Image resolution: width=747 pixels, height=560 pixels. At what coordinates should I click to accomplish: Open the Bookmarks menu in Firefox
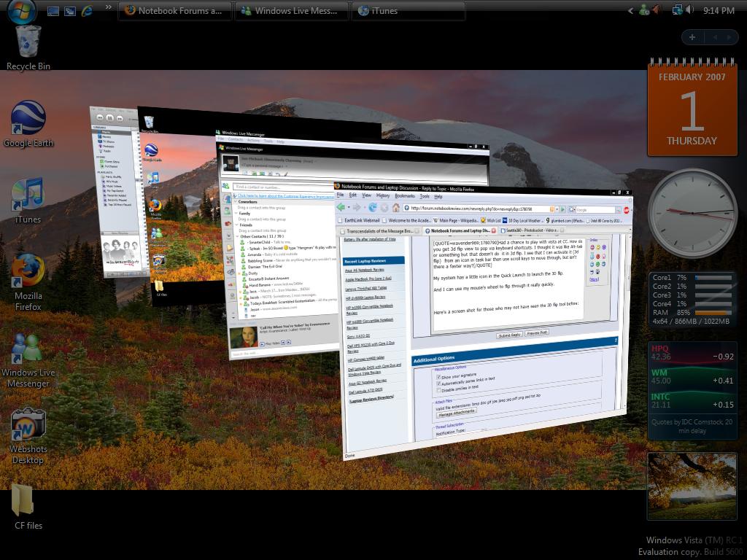404,195
